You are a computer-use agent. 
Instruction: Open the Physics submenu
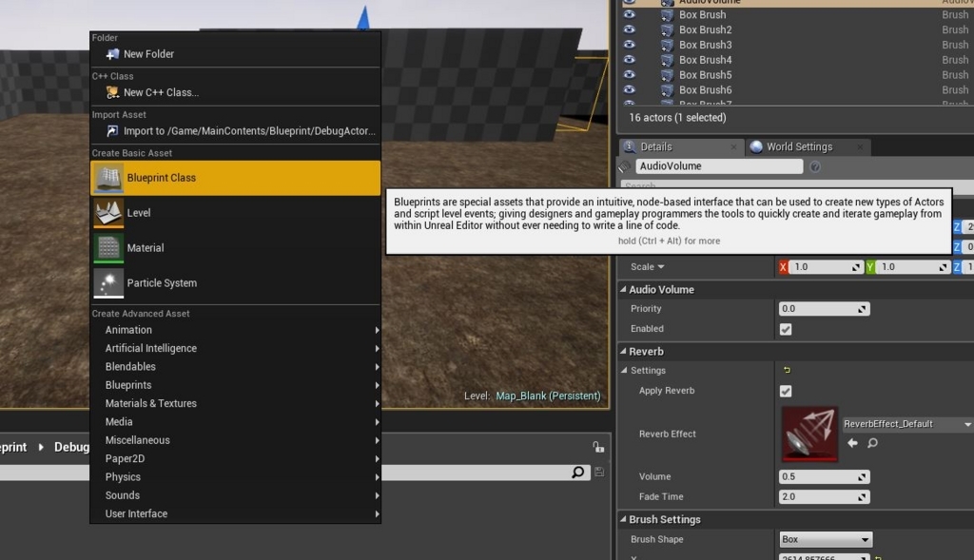236,477
